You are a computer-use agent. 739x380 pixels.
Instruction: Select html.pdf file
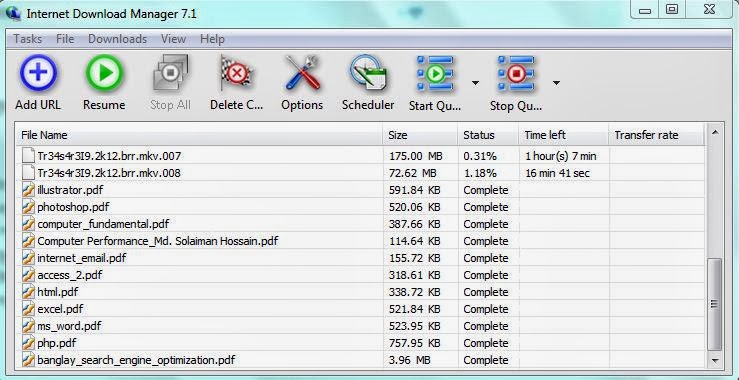[x=57, y=292]
